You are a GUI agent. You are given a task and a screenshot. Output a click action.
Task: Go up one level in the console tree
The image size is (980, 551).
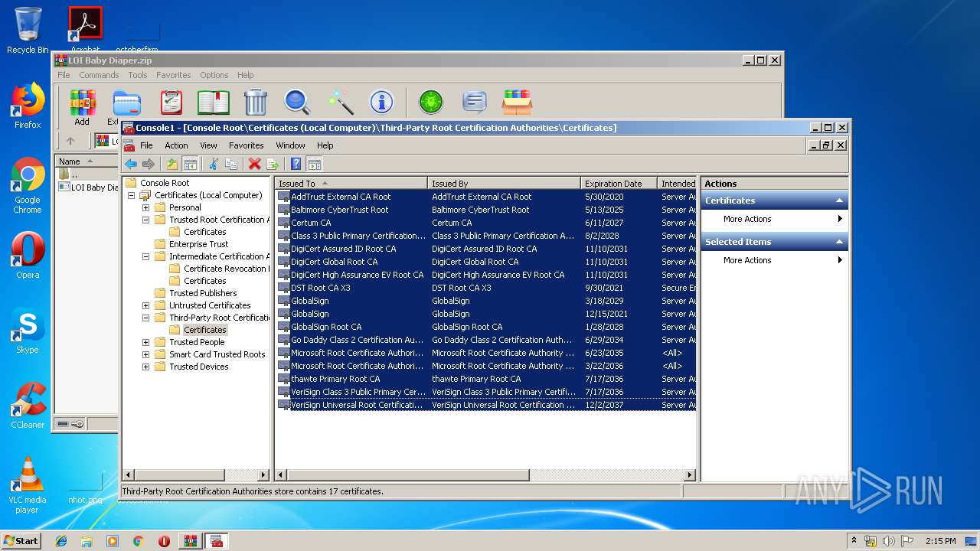point(172,164)
